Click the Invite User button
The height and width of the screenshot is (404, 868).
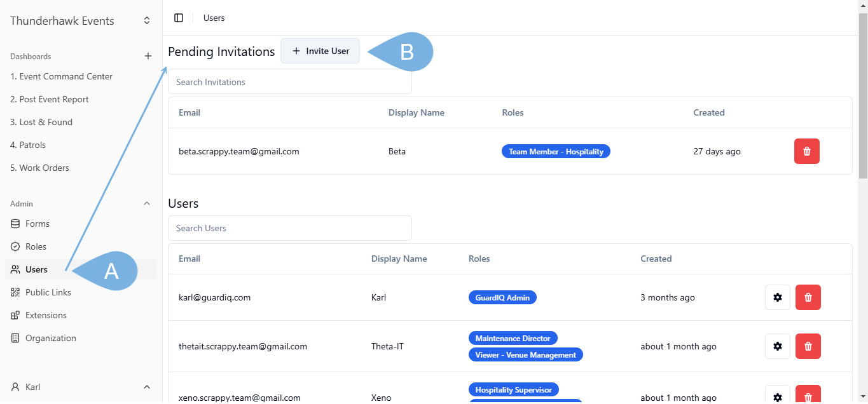pos(320,51)
